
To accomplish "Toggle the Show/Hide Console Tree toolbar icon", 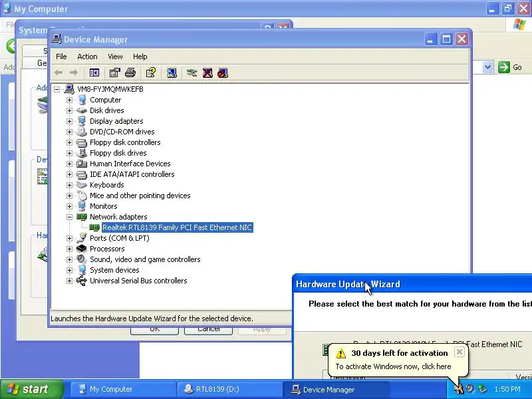I will [94, 72].
